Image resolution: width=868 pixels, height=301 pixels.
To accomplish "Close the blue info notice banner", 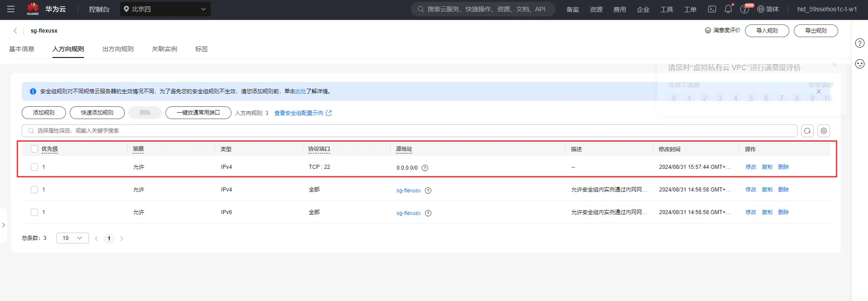I will tap(819, 91).
